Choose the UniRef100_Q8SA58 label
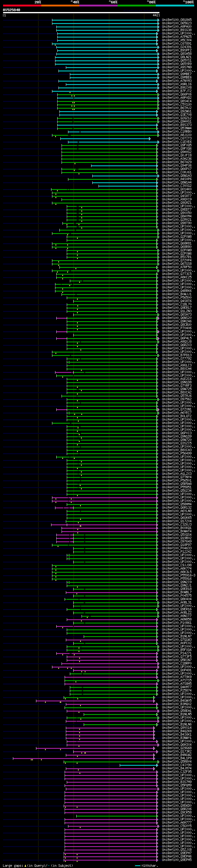Screen dimensions: 197x868 (177, 54)
